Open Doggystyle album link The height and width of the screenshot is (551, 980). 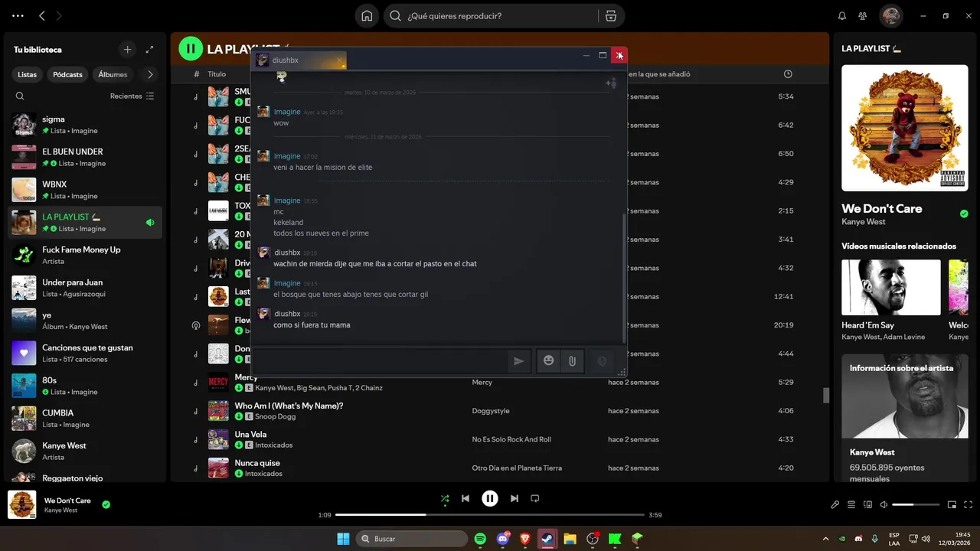click(x=490, y=411)
